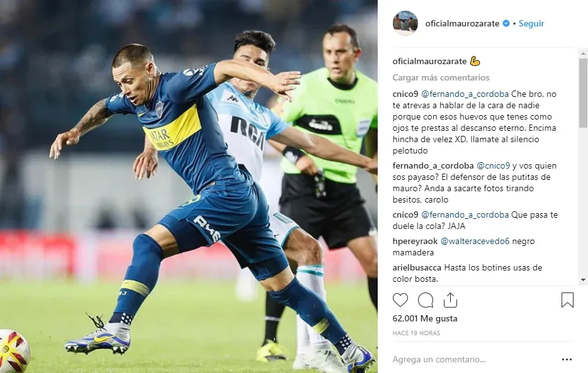Open the @walteracevedo6 mention link
Screen dimensions: 588x373
475,241
